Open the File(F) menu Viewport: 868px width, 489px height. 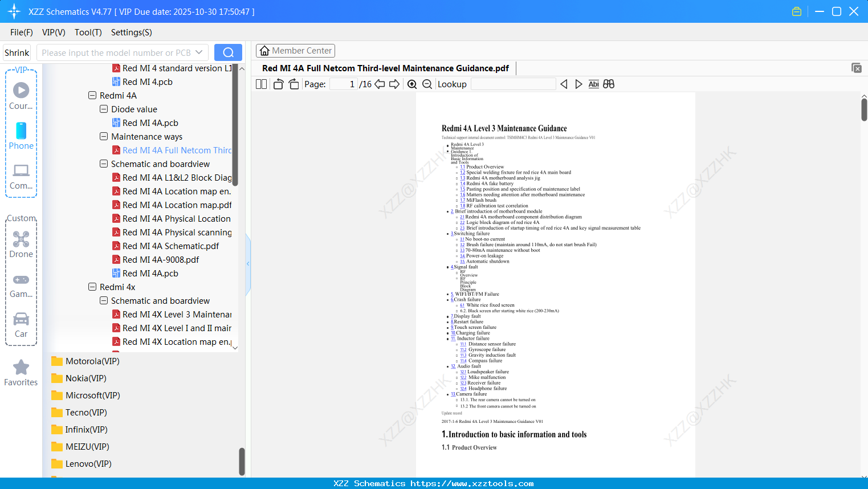click(22, 32)
